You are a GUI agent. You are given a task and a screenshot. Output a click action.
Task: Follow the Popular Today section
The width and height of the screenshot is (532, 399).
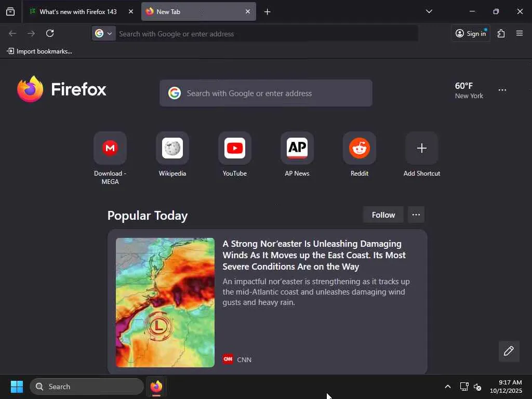tap(383, 215)
